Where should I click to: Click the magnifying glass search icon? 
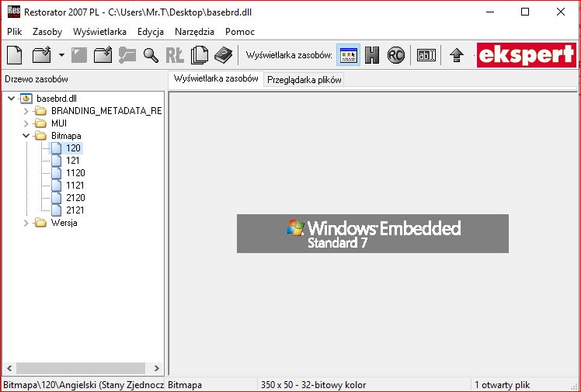point(151,56)
